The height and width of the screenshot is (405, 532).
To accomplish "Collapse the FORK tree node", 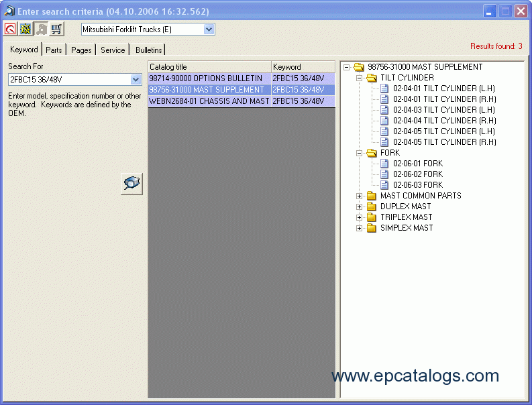I will pos(359,153).
